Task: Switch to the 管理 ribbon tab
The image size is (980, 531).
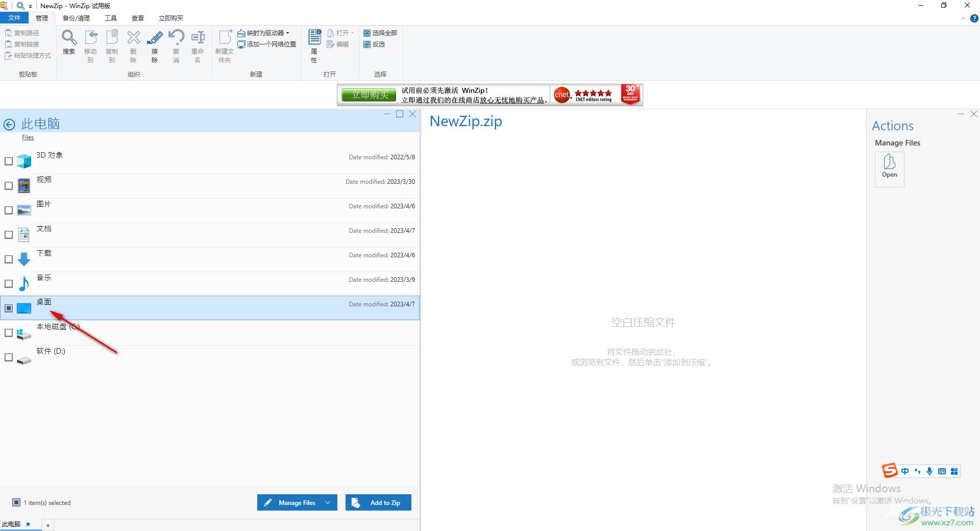Action: (x=42, y=18)
